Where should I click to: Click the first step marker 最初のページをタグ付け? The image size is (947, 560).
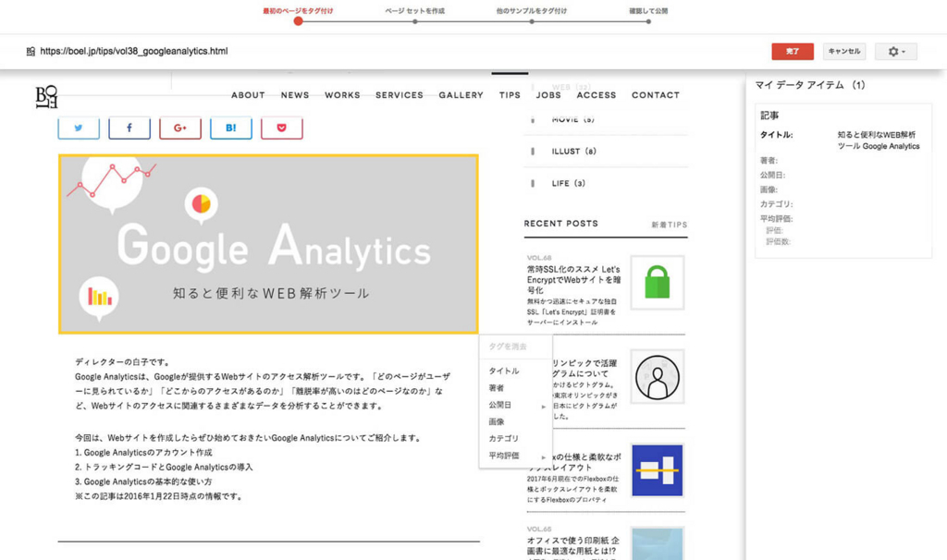pos(298,21)
